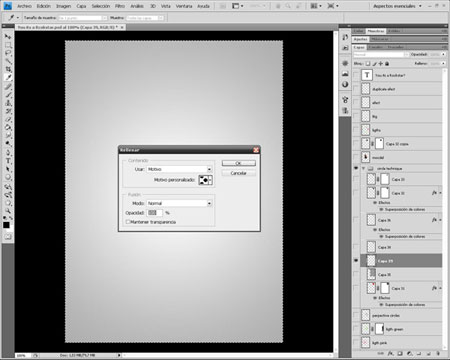
Task: Select the Rectangular Marquee tool
Action: click(8, 45)
